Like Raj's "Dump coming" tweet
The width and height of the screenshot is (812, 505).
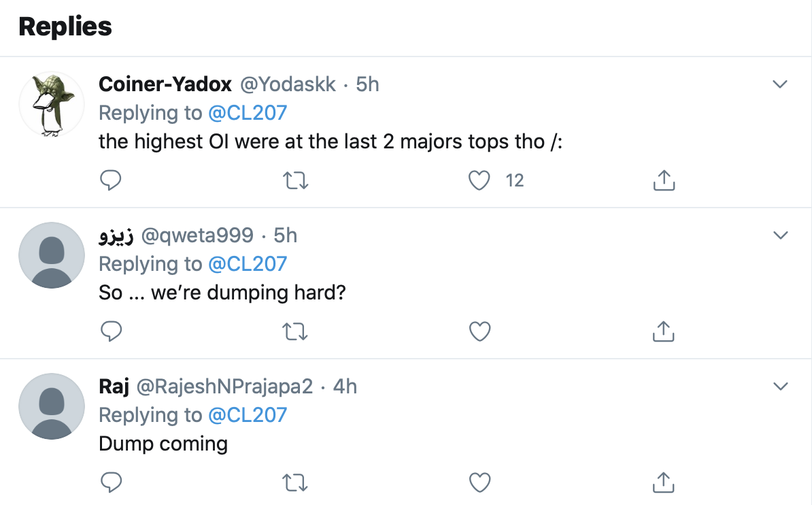point(479,483)
